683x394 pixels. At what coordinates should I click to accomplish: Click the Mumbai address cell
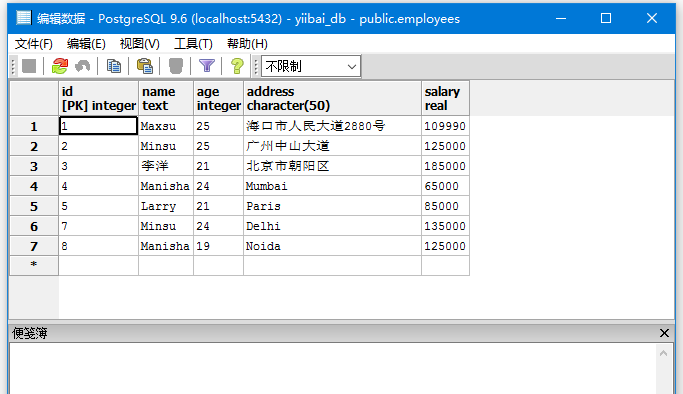[332, 186]
